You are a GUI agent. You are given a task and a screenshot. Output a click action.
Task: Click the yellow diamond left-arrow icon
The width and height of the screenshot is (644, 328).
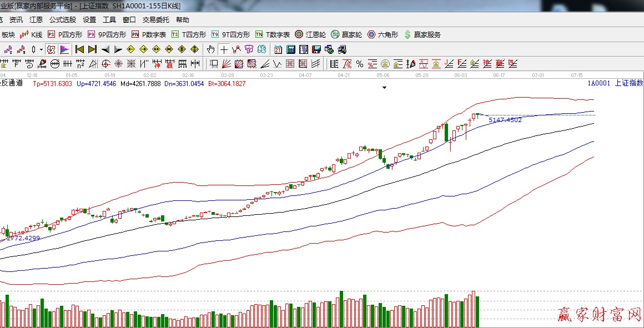[132, 49]
